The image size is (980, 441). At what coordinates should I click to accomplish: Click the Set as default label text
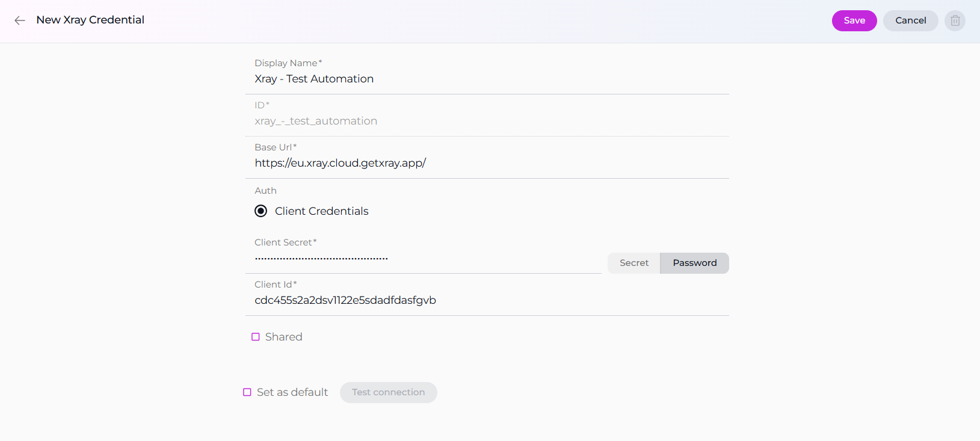click(292, 392)
